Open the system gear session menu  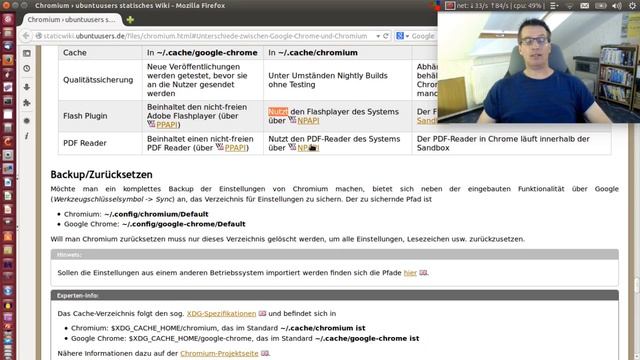coord(633,6)
